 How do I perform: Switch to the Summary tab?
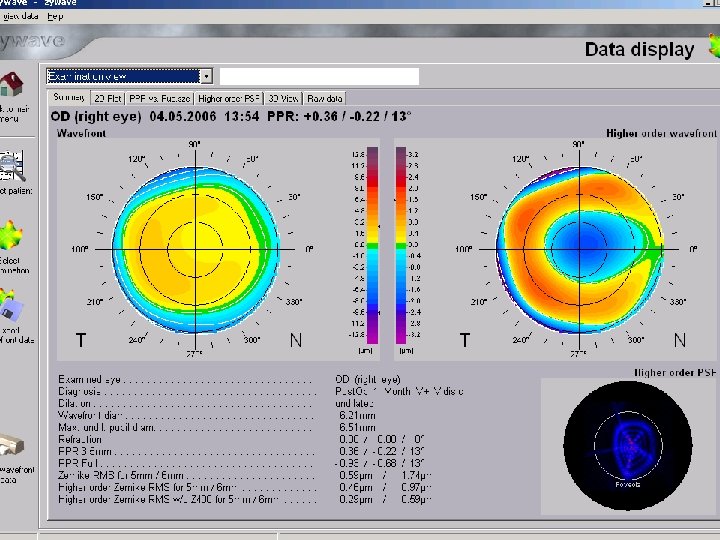69,98
